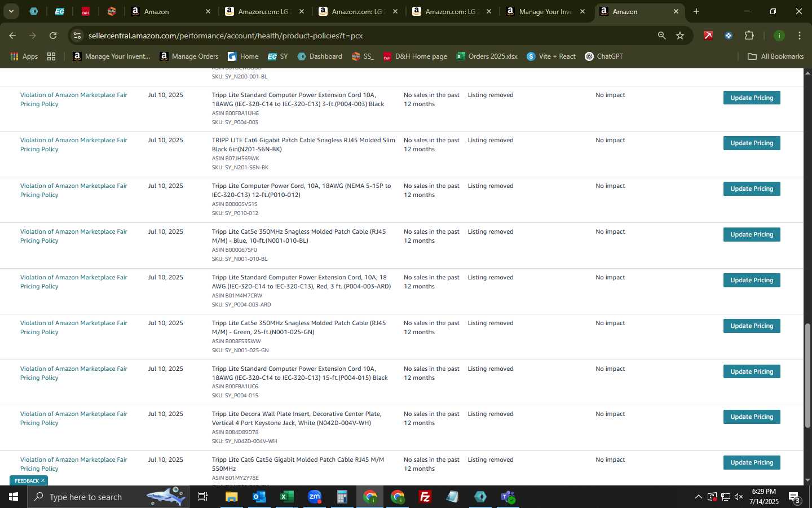Update Pricing for Cat6 Cat5e 550MHz cable
This screenshot has width=812, height=508.
click(752, 462)
